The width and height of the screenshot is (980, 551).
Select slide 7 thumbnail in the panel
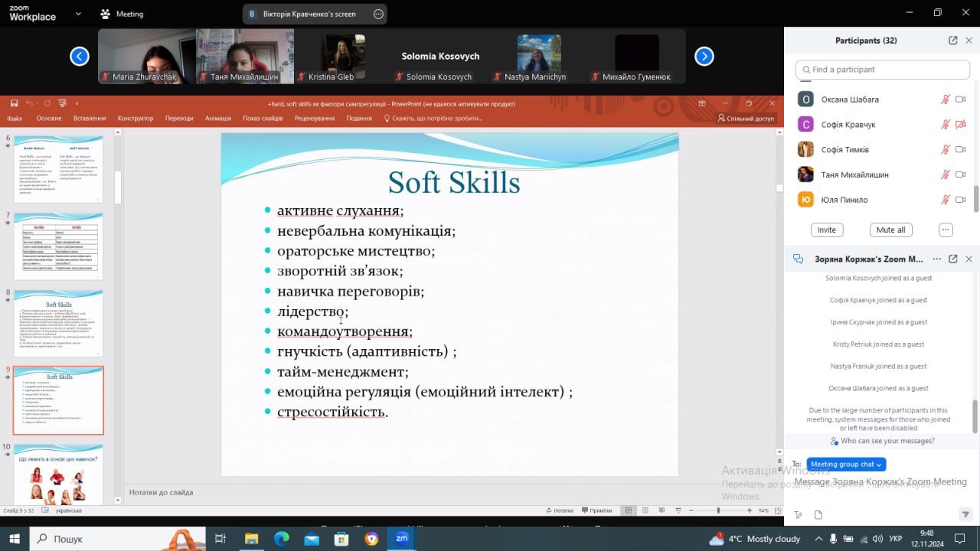[x=58, y=245]
